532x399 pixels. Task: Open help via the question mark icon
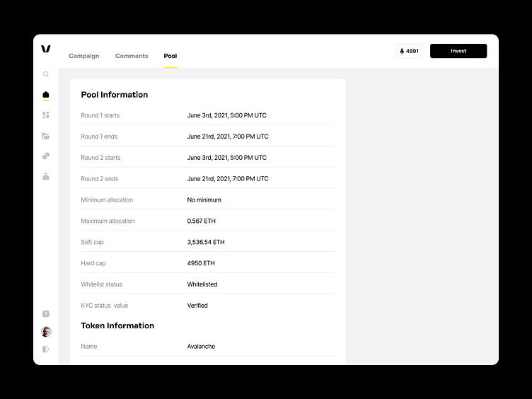coord(46,314)
